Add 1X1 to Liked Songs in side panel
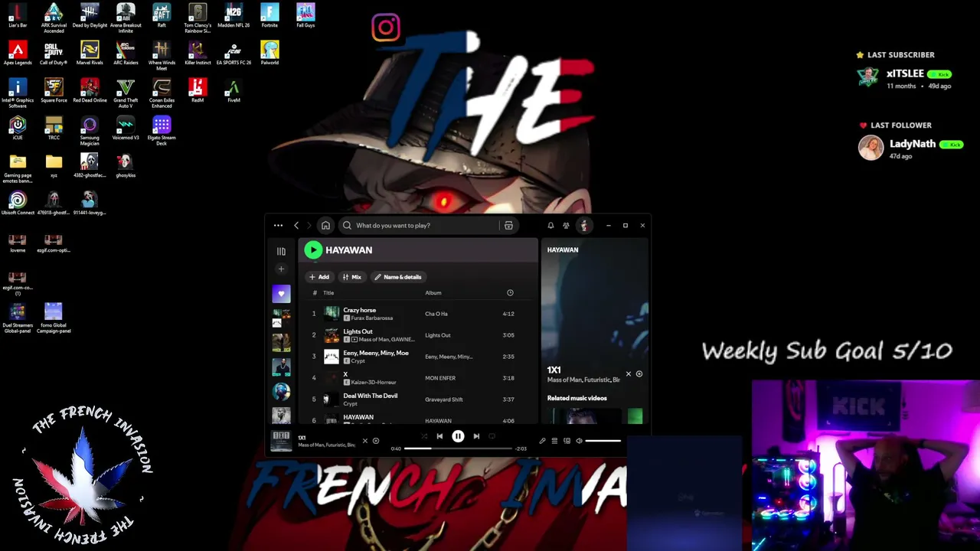The image size is (980, 551). coord(639,374)
